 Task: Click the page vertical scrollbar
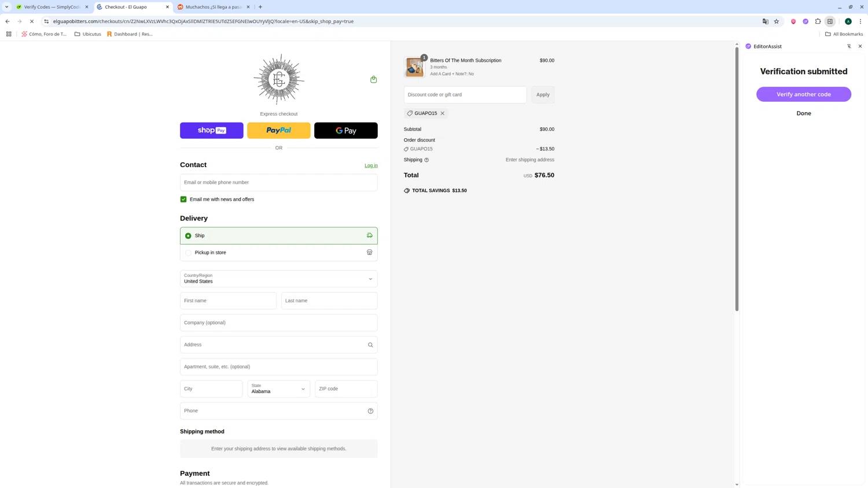coord(737,179)
